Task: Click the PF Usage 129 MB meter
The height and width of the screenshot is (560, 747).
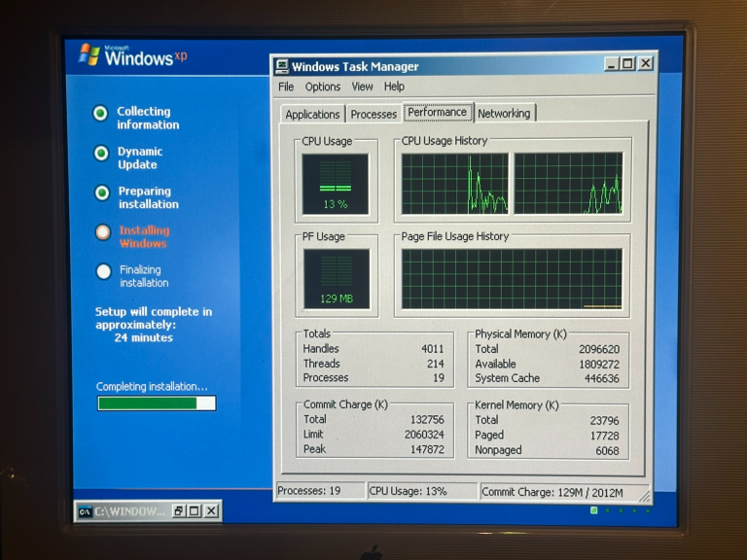Action: tap(337, 279)
